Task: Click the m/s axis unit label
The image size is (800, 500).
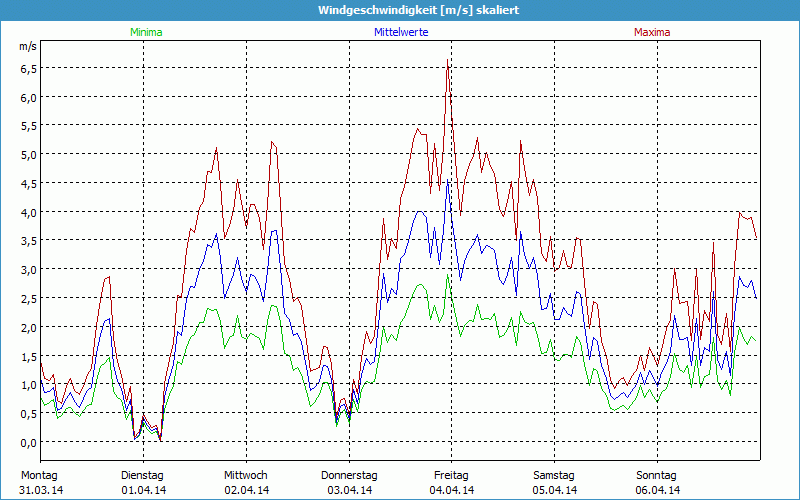Action: point(28,46)
